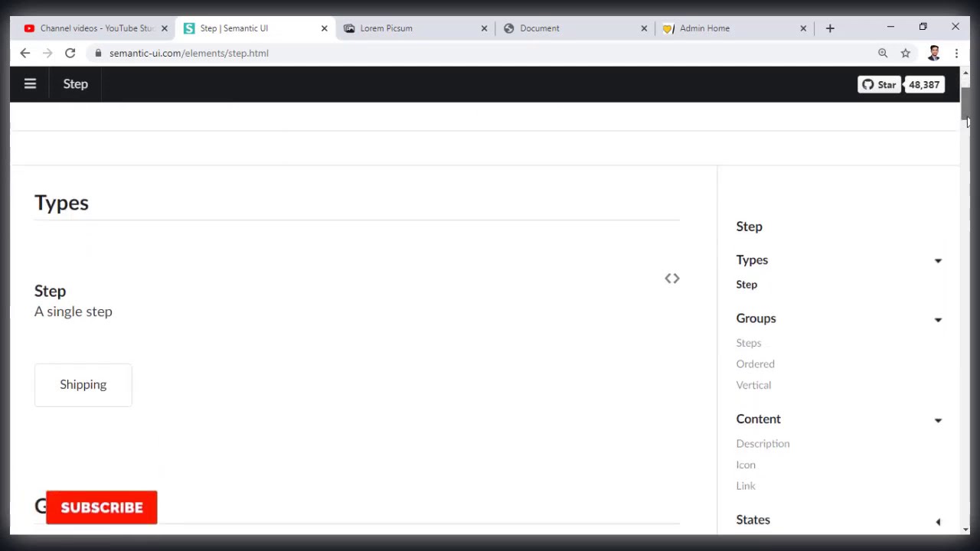This screenshot has height=551, width=980.
Task: Go to Vertical in the sidebar
Action: click(x=753, y=385)
